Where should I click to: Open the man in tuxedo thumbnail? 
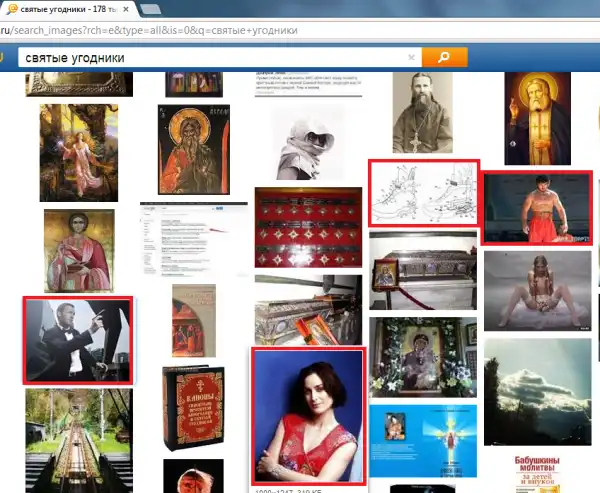(x=78, y=340)
